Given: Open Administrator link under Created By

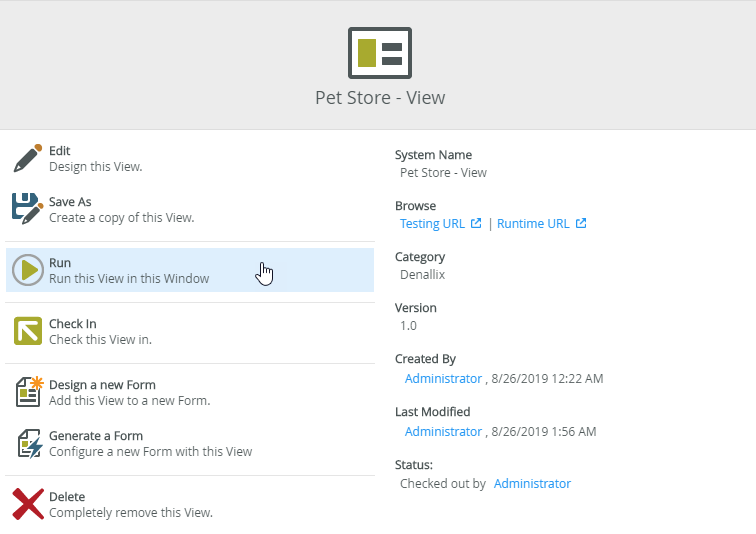Looking at the screenshot, I should 443,379.
